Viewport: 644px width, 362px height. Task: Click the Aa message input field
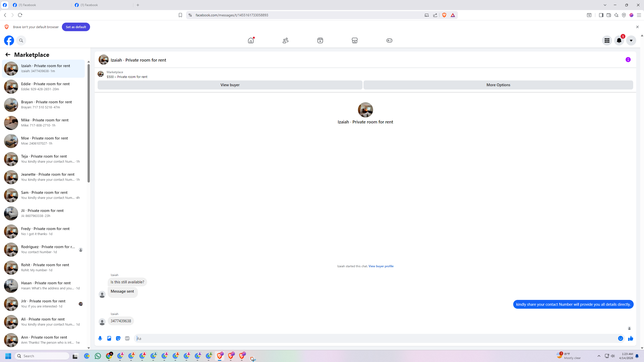pos(375,338)
